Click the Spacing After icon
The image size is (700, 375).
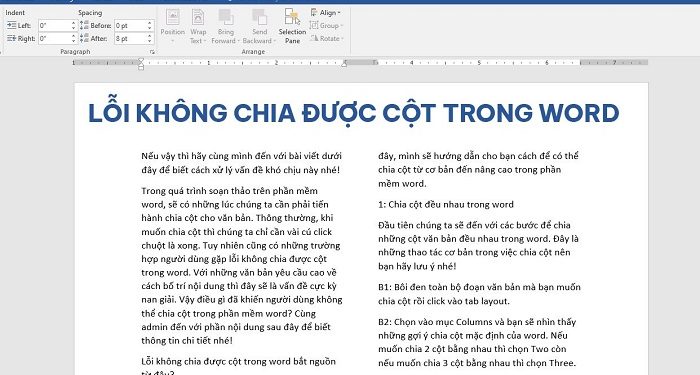click(84, 38)
